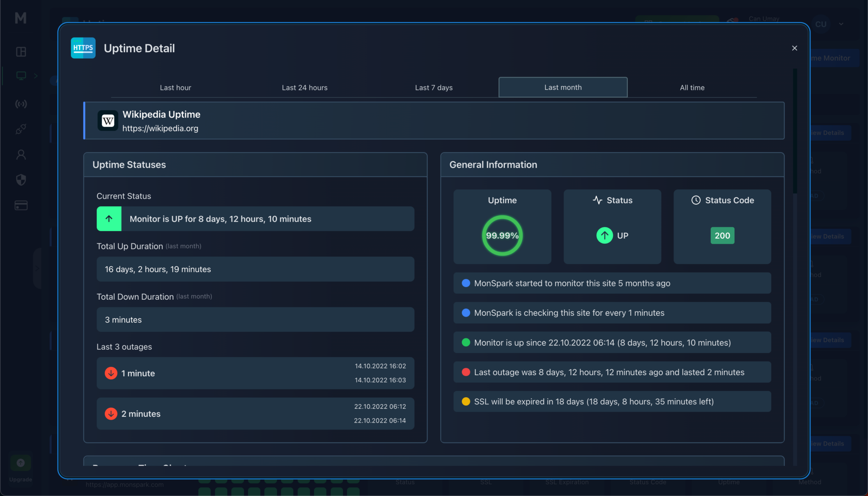Click the SSL will be expired text row
Image resolution: width=868 pixels, height=496 pixels.
[x=612, y=401]
